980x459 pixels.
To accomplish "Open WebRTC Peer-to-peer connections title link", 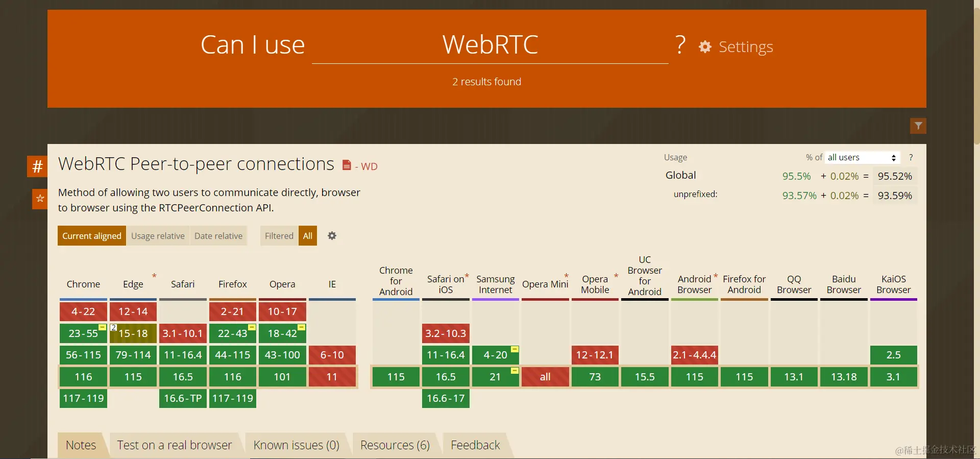I will (x=196, y=164).
